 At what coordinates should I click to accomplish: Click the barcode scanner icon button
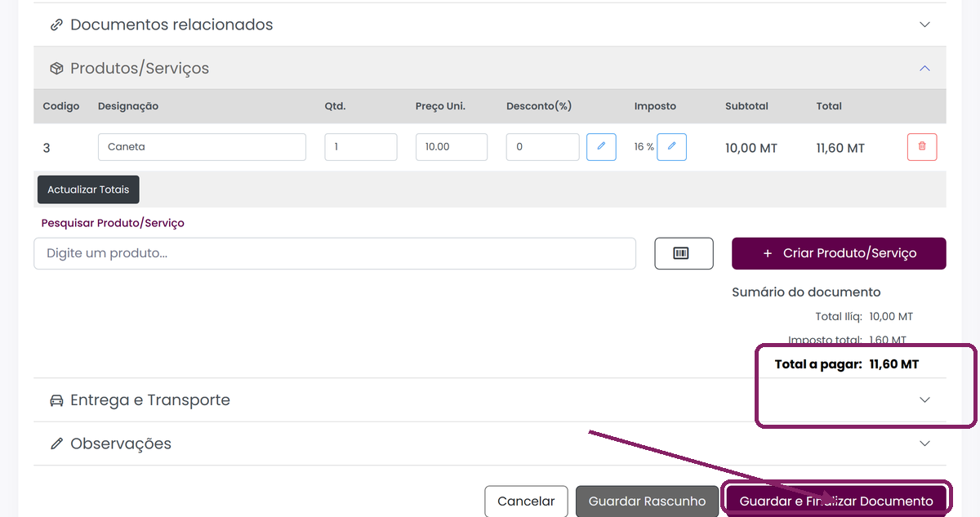(x=684, y=253)
